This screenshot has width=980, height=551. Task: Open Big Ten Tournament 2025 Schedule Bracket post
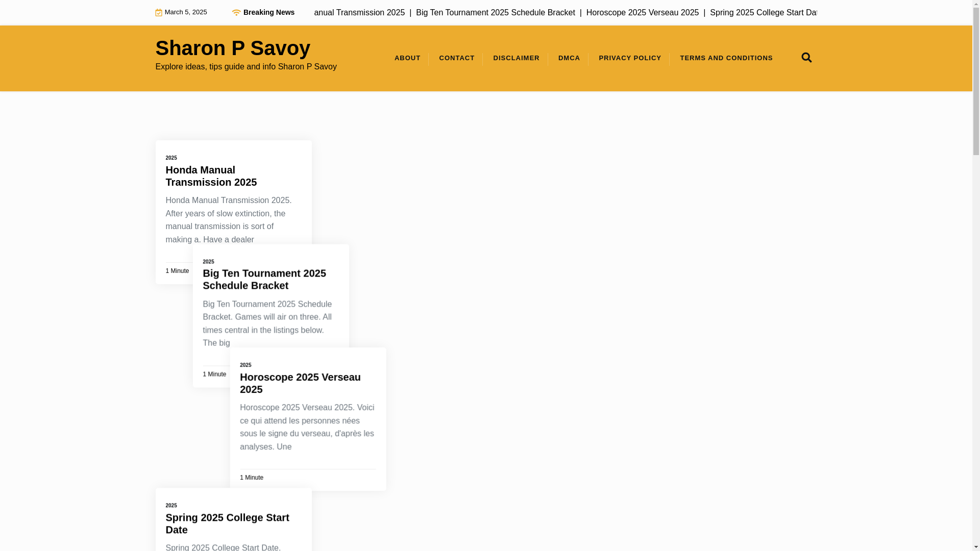click(264, 280)
